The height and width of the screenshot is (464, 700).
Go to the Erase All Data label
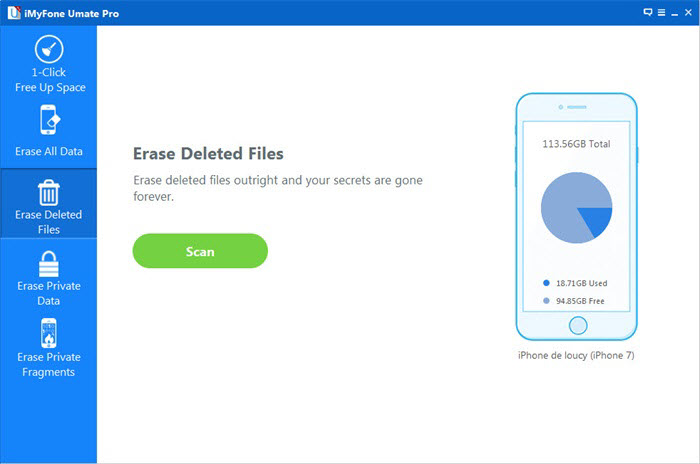pos(49,152)
